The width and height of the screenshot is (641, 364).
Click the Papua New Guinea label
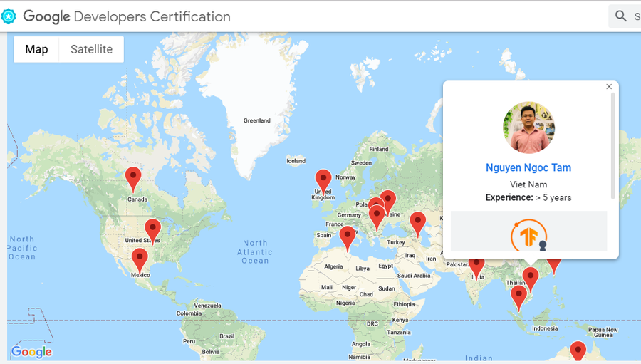[603, 332]
